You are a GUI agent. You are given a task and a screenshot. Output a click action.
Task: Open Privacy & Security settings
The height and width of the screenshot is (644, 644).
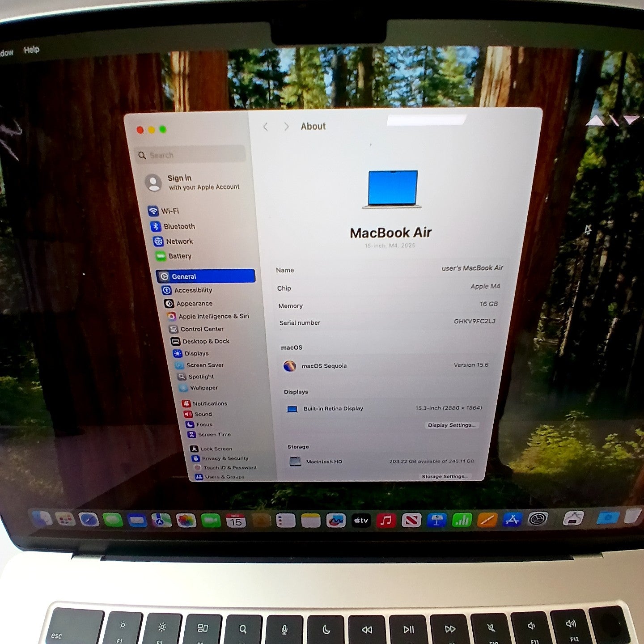[x=225, y=458]
